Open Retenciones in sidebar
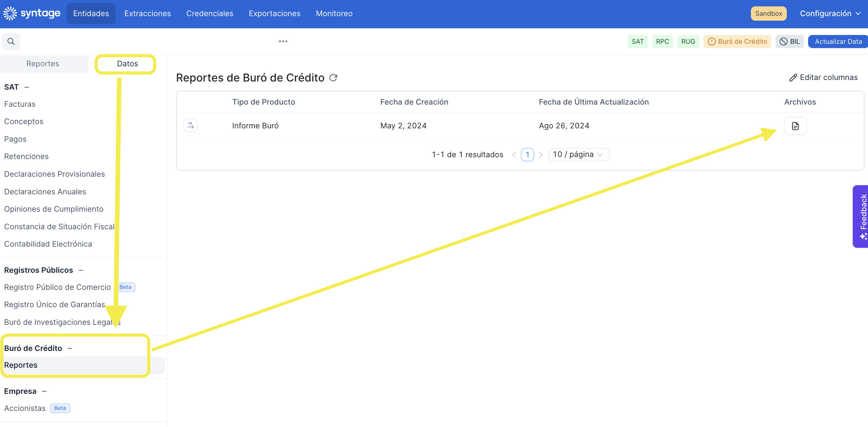Image resolution: width=868 pixels, height=427 pixels. point(26,156)
